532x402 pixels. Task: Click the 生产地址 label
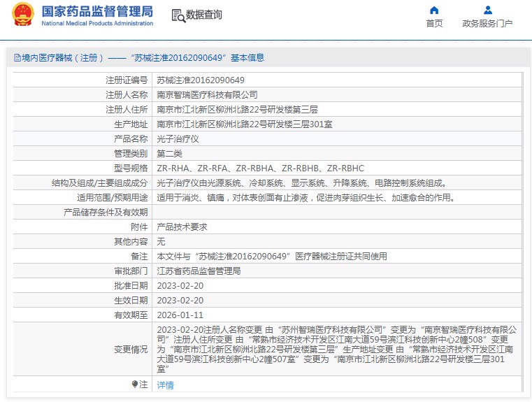click(131, 124)
